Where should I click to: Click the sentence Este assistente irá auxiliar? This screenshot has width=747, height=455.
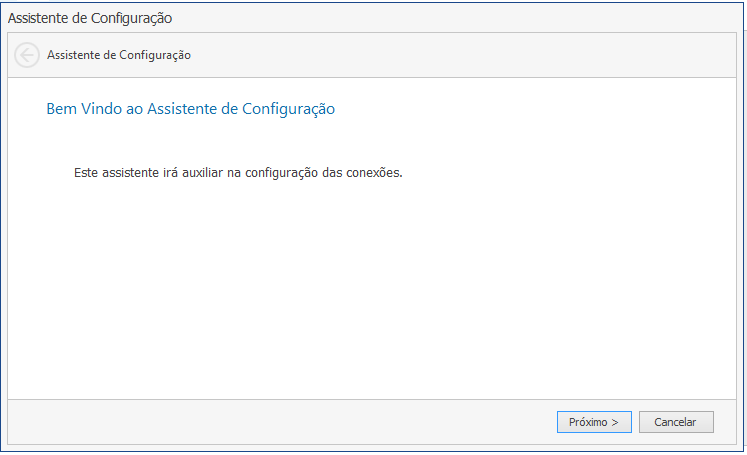point(238,172)
